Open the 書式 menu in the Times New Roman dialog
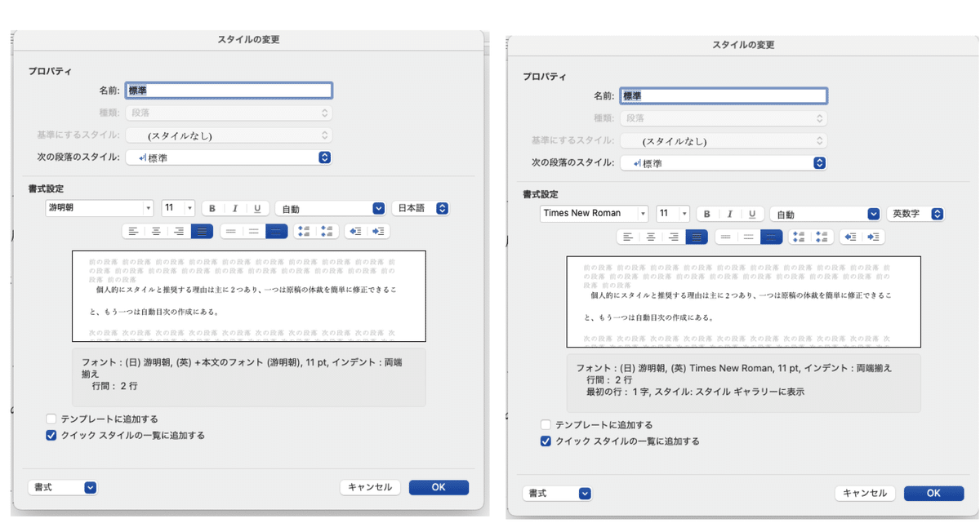 coord(558,494)
